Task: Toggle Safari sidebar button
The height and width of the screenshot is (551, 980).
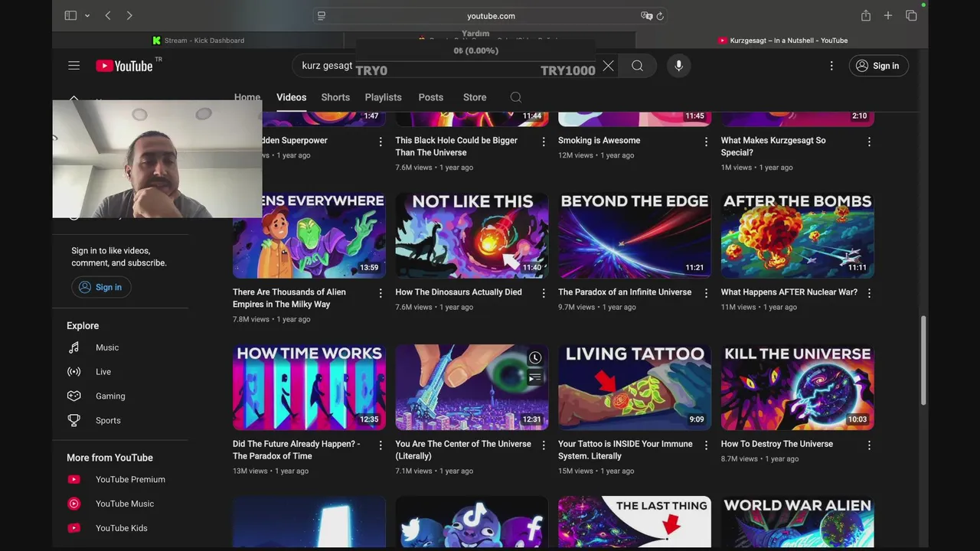Action: coord(70,15)
